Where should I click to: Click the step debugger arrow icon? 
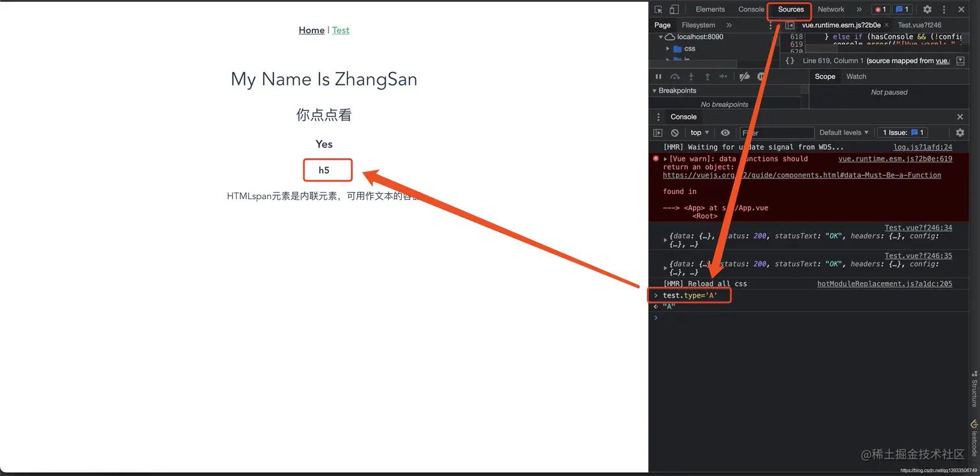click(x=723, y=77)
